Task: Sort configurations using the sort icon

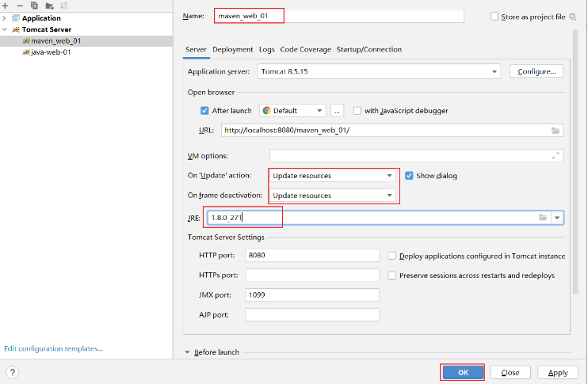Action: [64, 6]
